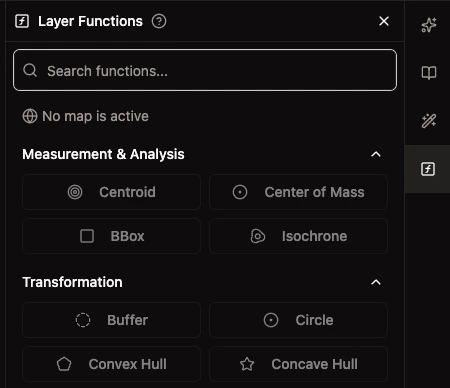Run the Isochrone function
The image size is (450, 388).
click(x=298, y=236)
